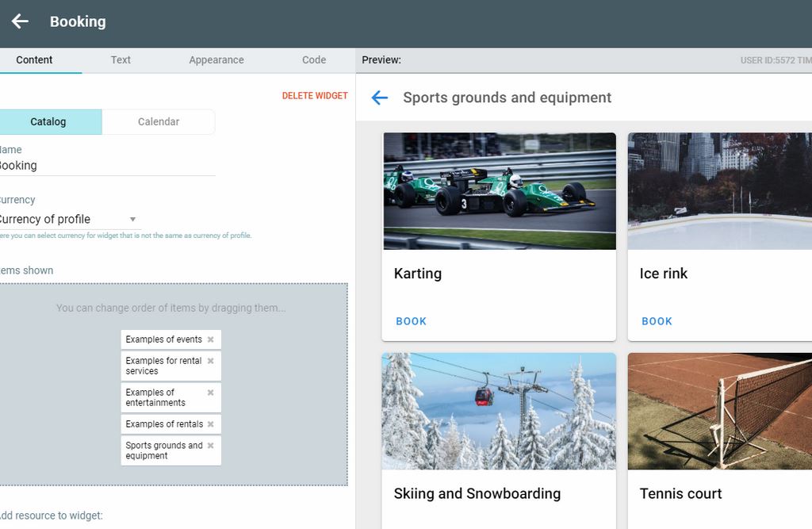
Task: Click the 'Ice rink' card title
Action: tap(664, 274)
